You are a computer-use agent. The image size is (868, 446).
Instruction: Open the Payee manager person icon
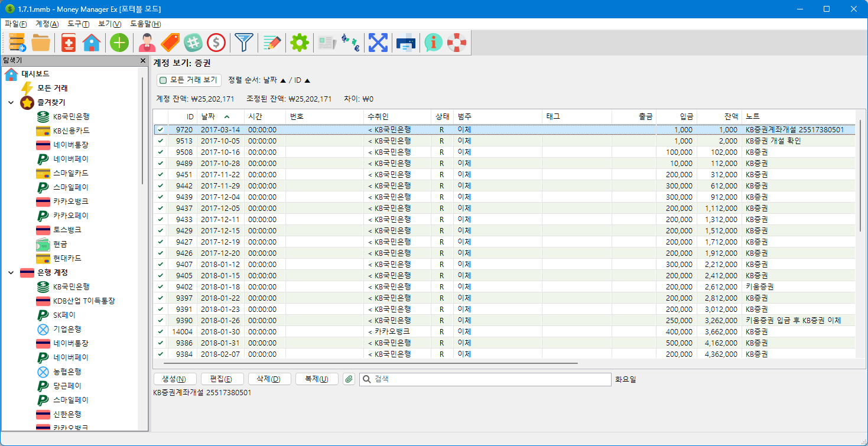tap(147, 43)
